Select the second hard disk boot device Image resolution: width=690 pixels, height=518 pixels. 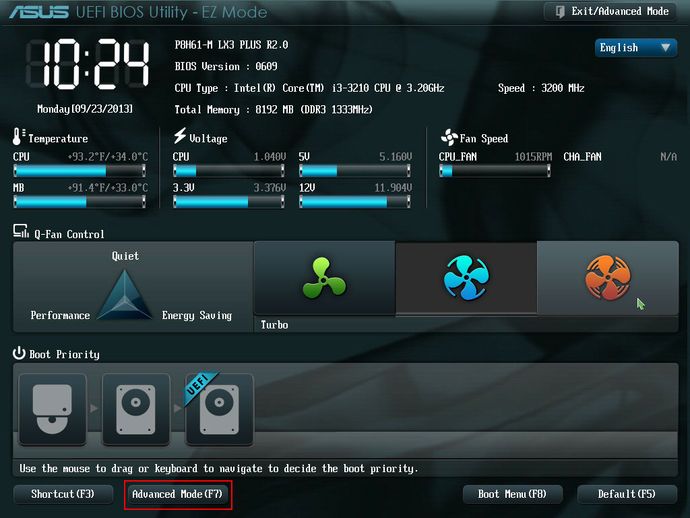tap(136, 409)
